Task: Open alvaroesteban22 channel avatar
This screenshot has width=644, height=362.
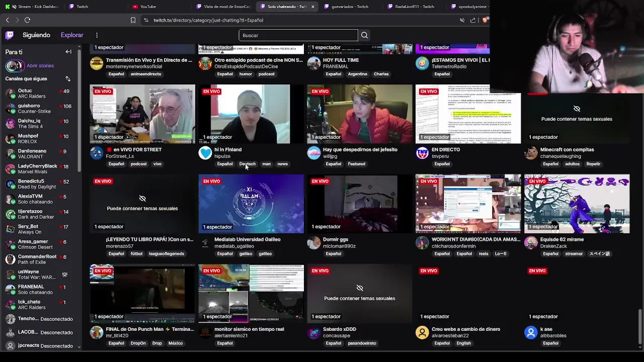Action: (x=423, y=332)
